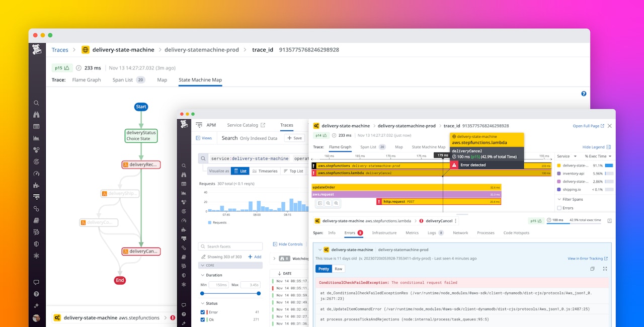This screenshot has height=327, width=644.
Task: Uncheck the Error status checkbox
Action: pyautogui.click(x=203, y=312)
